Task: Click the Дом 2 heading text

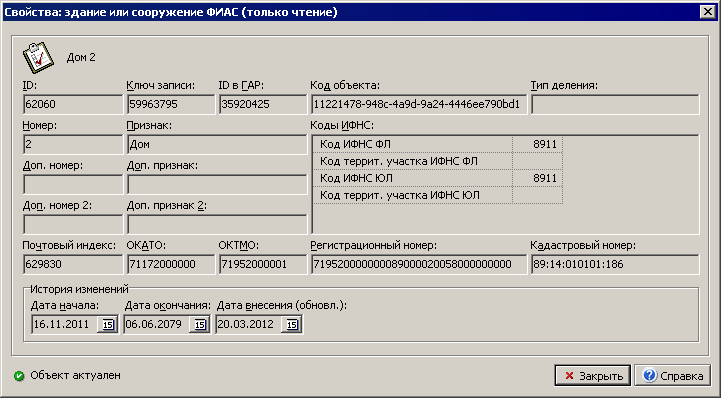Action: pos(81,57)
